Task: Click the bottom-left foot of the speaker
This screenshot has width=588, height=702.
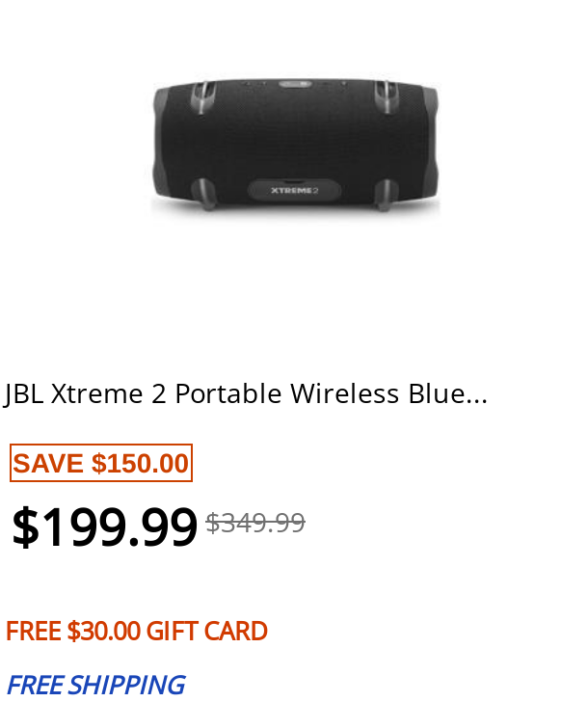Action: click(x=202, y=194)
